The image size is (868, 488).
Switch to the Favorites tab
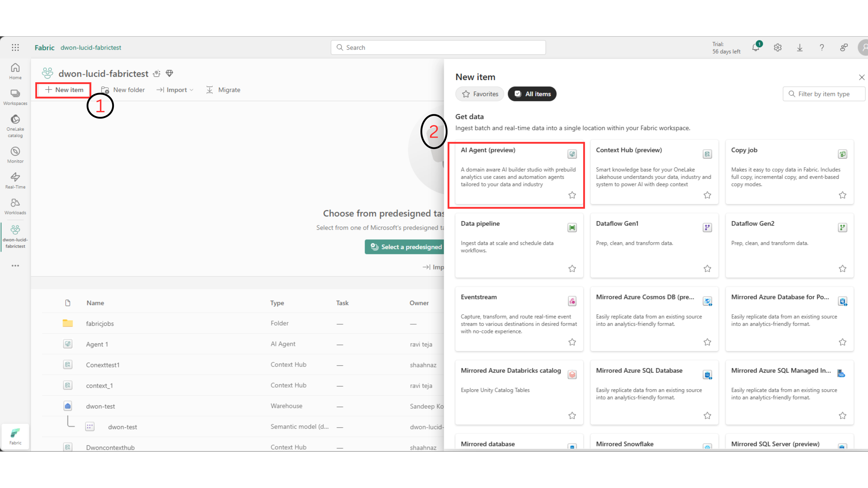[480, 94]
